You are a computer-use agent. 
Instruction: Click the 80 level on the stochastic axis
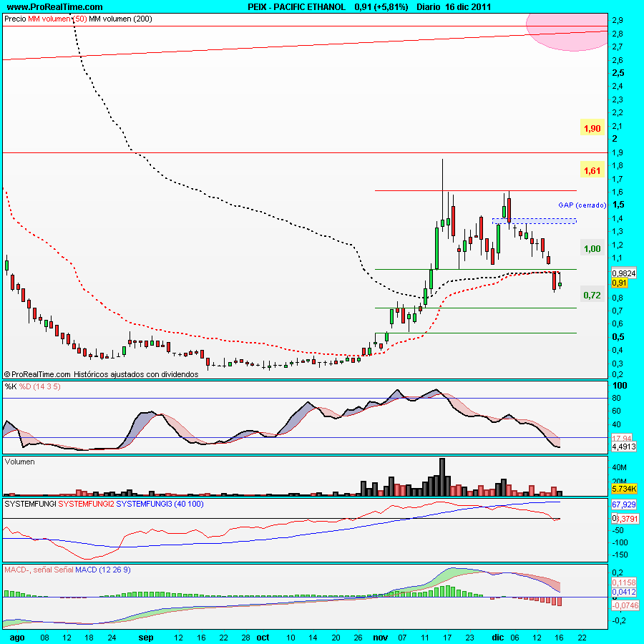(617, 398)
